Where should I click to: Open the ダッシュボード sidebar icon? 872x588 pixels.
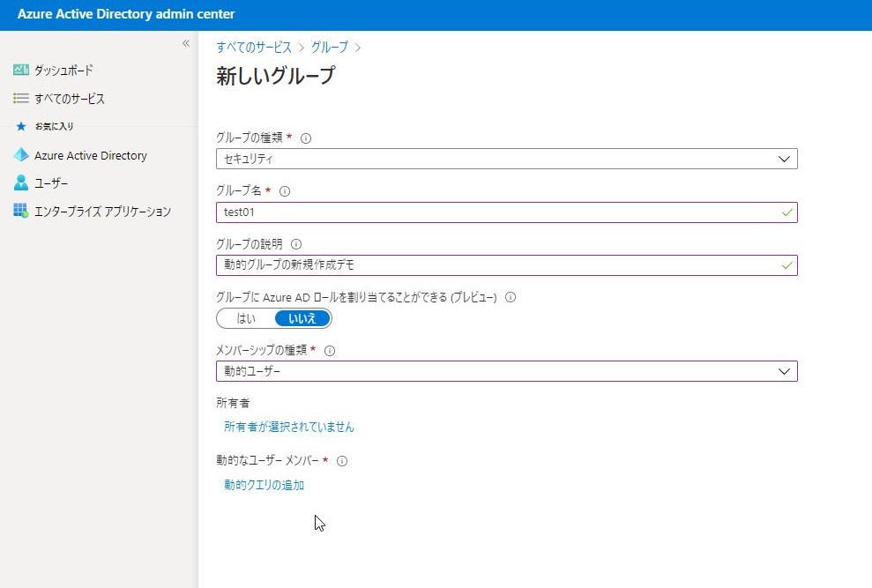pos(19,70)
